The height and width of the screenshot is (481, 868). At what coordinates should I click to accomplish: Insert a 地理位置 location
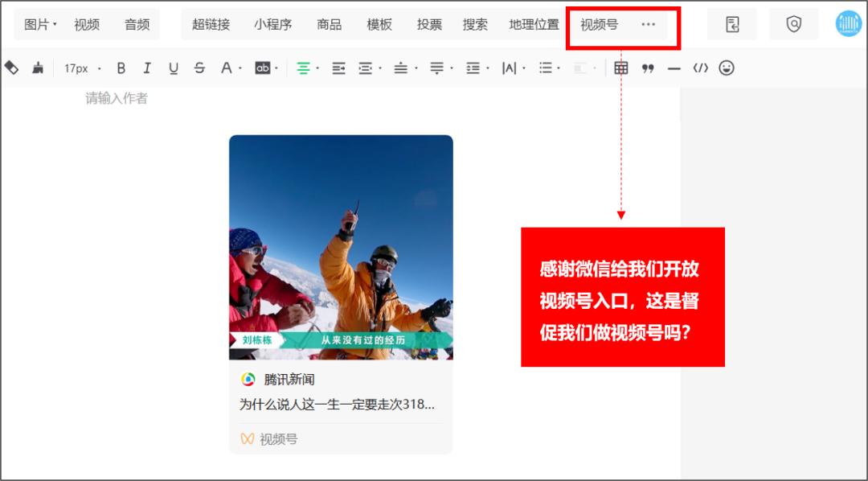tap(534, 24)
